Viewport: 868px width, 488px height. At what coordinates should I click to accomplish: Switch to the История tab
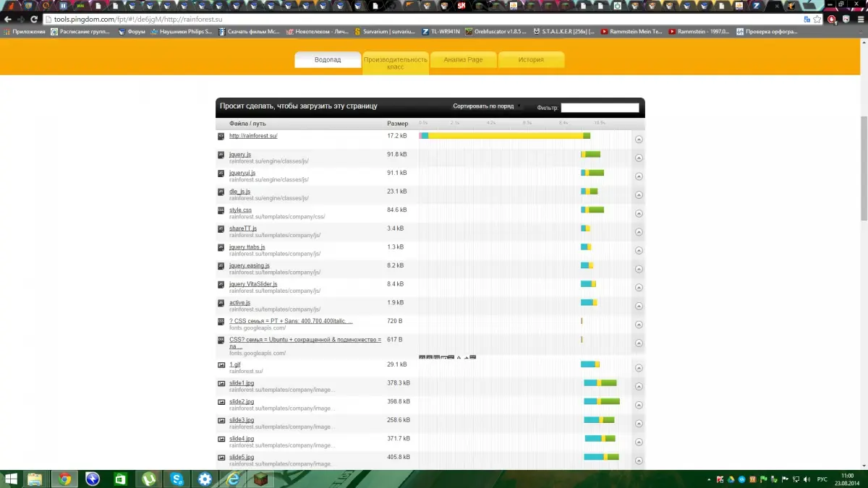tap(531, 60)
